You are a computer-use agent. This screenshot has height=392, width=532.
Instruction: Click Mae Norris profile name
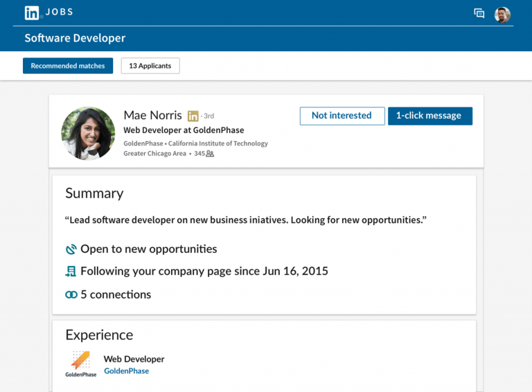(x=152, y=116)
